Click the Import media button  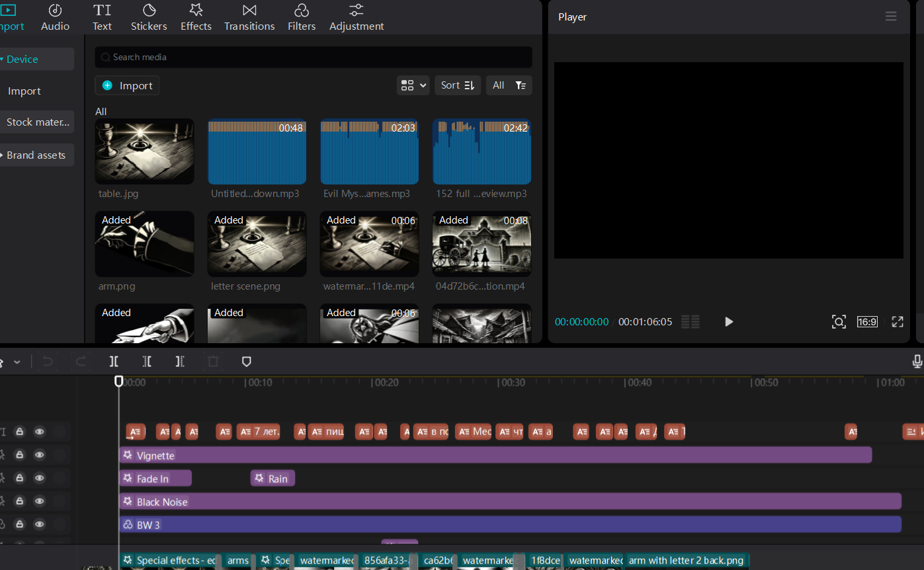[127, 85]
